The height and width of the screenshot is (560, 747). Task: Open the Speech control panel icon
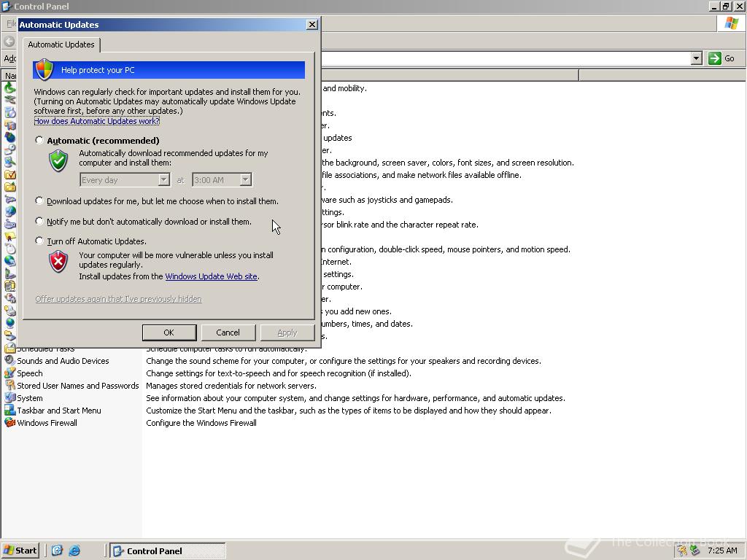9,373
